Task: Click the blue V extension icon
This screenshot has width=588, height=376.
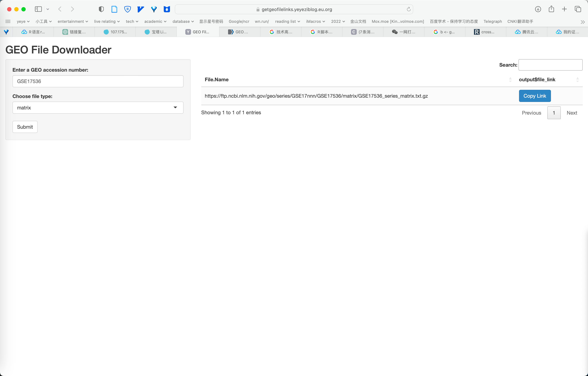Action: 141,9
